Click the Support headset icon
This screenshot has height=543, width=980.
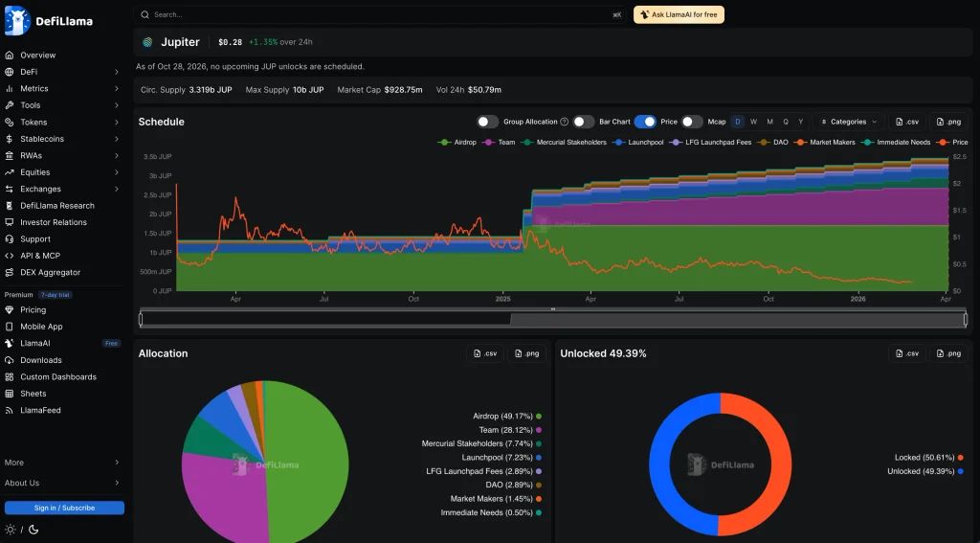(x=9, y=239)
